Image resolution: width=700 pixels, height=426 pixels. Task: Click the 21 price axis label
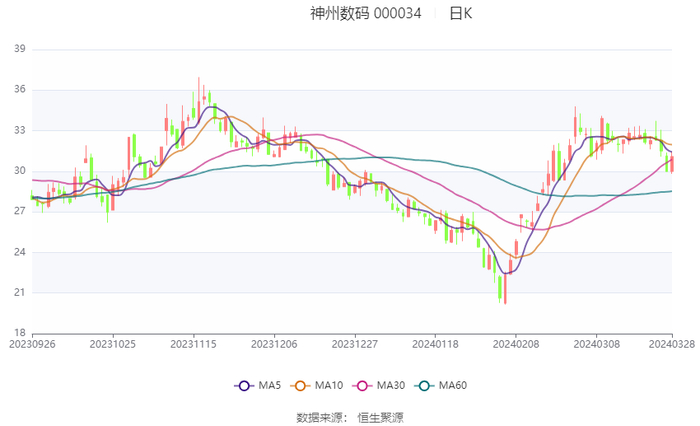click(x=20, y=292)
